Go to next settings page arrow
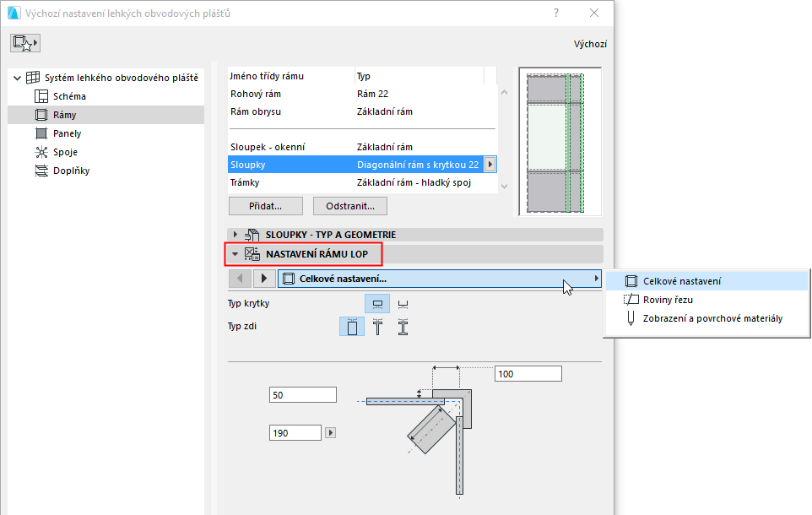Image resolution: width=812 pixels, height=515 pixels. click(x=264, y=279)
